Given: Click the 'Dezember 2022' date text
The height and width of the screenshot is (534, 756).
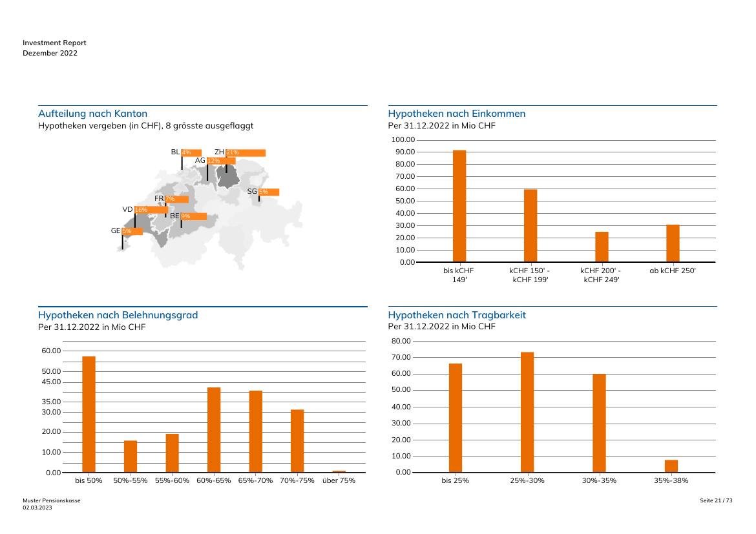Looking at the screenshot, I should pyautogui.click(x=50, y=53).
